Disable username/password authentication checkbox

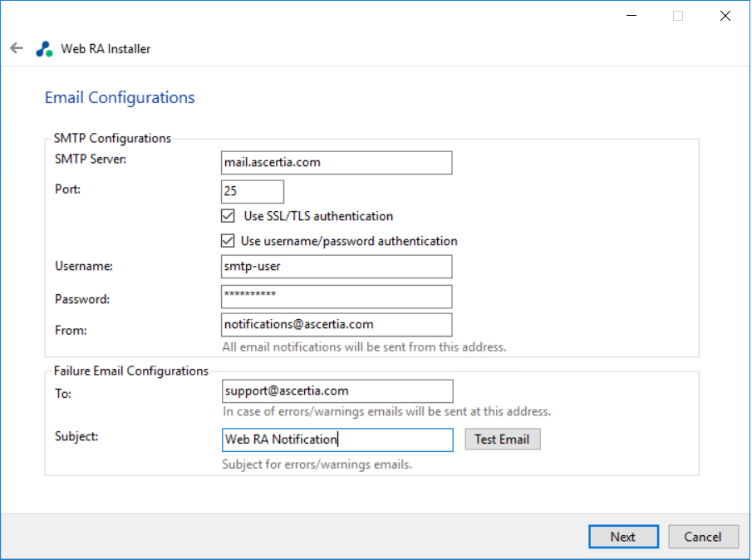(229, 241)
